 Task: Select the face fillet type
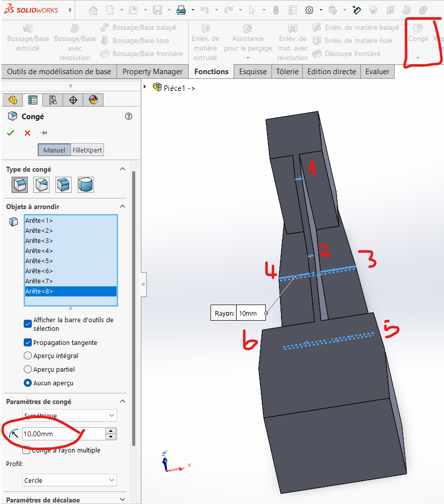pyautogui.click(x=63, y=185)
